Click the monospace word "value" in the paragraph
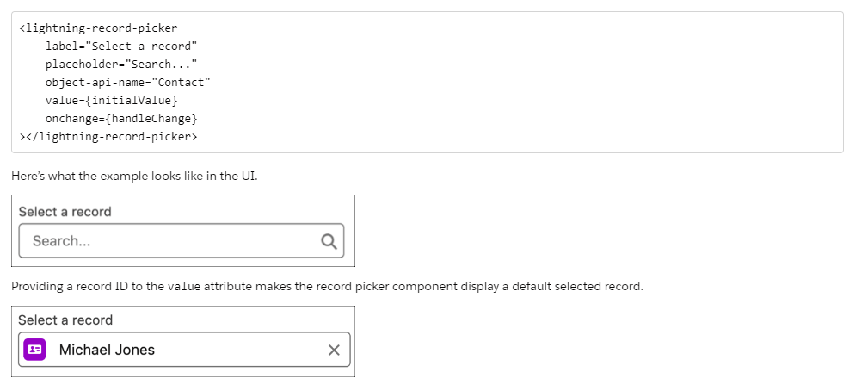The width and height of the screenshot is (868, 391). (190, 286)
